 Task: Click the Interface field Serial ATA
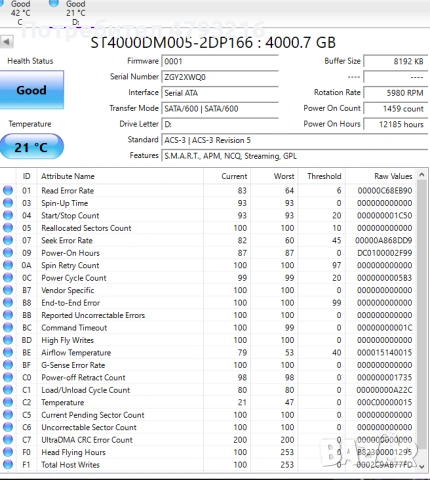click(220, 93)
